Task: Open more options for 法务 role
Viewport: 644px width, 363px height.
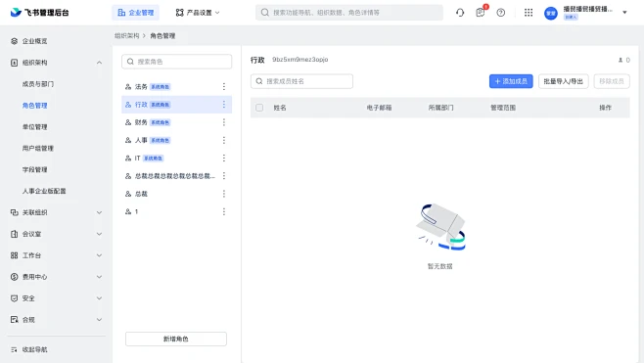Action: [224, 87]
